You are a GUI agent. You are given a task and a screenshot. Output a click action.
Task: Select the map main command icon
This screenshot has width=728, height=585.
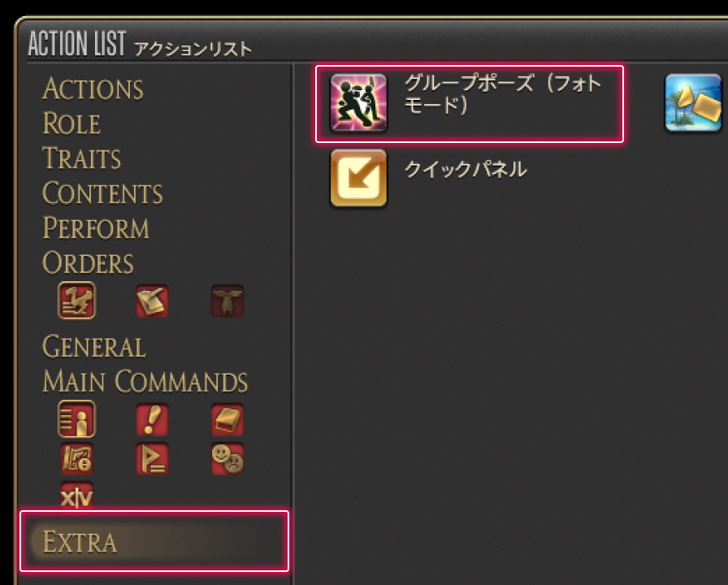76,459
